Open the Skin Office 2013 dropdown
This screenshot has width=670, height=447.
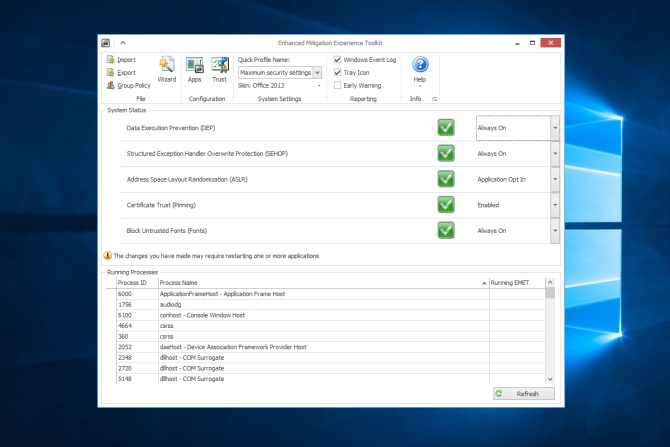[319, 85]
